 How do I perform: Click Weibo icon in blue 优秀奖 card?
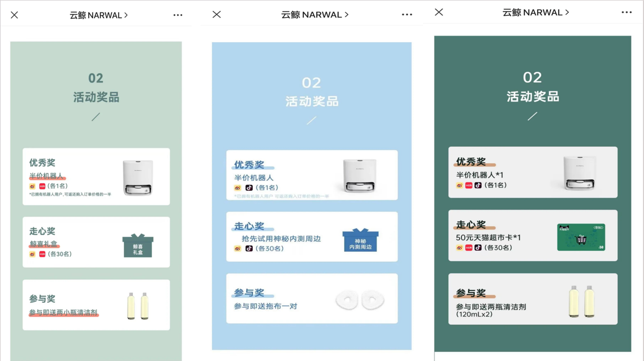click(x=237, y=188)
